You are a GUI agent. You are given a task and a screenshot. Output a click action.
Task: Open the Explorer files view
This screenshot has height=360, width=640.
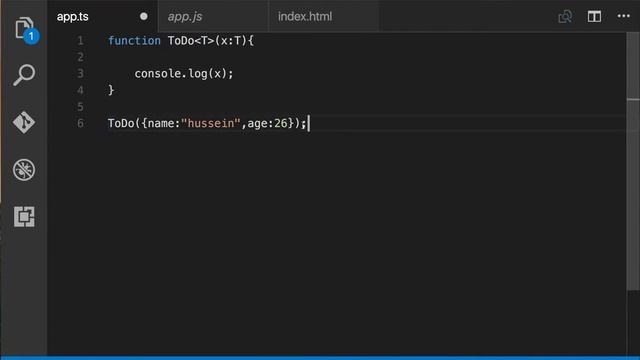tap(24, 29)
